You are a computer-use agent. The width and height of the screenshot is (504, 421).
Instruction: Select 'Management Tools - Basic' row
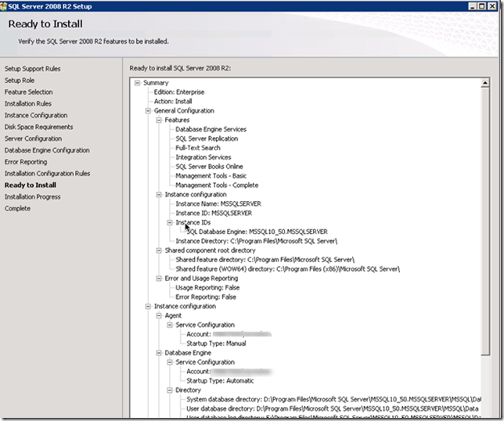click(211, 176)
